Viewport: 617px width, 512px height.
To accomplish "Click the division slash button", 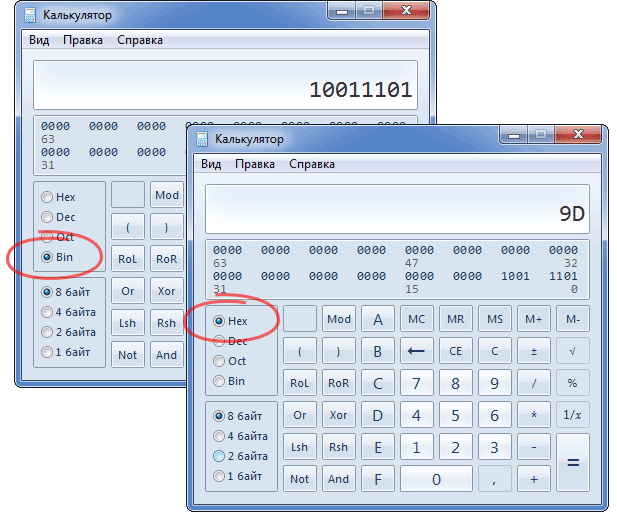I will [x=534, y=383].
